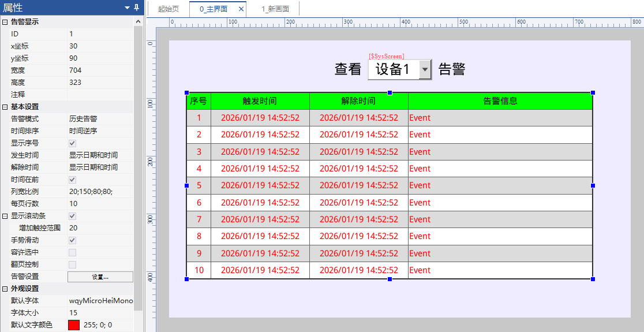Click the properties panel scroll up arrow
This screenshot has width=644, height=332.
138,22
